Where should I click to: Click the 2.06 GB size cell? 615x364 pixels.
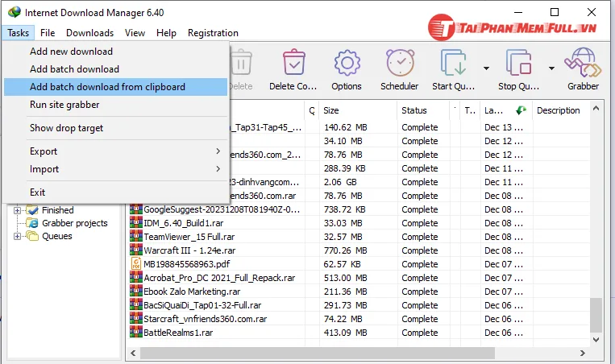340,182
